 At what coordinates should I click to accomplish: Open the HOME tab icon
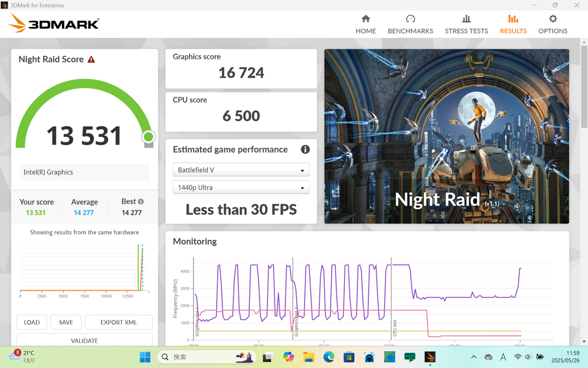pos(366,19)
